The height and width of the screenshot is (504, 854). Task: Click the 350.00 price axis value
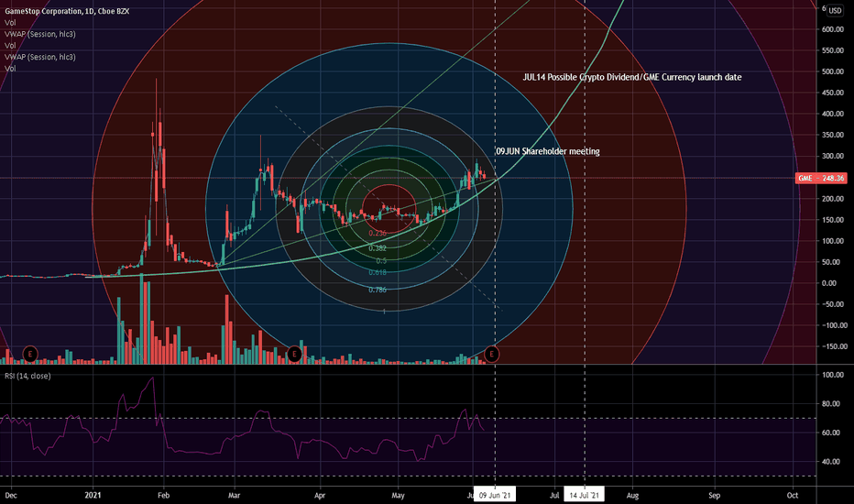click(x=833, y=135)
